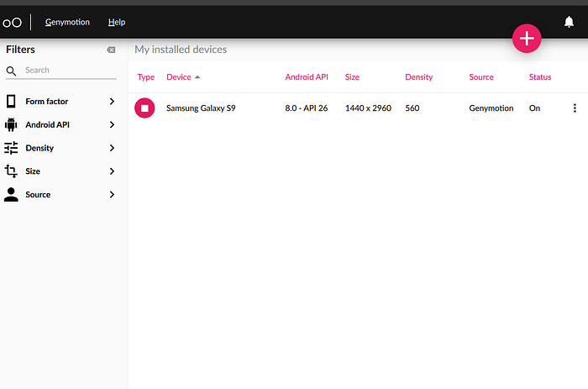588x389 pixels.
Task: Expand the Android API filter chevron
Action: (112, 124)
